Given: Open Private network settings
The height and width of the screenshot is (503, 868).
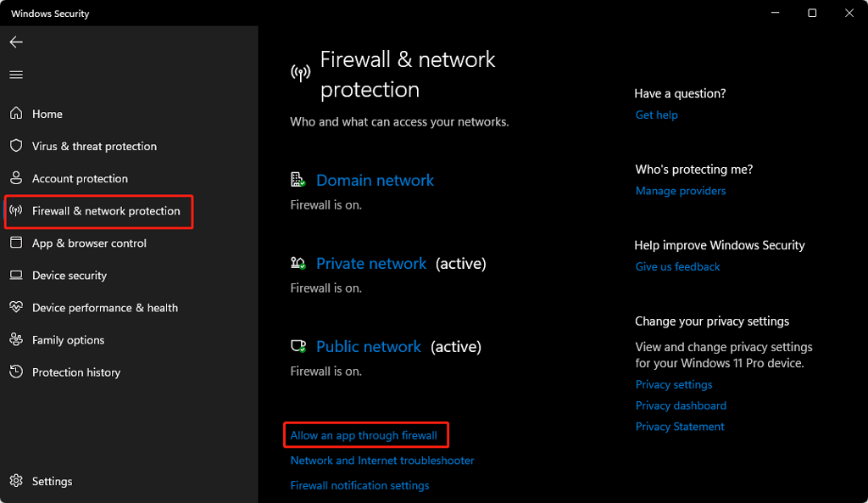Looking at the screenshot, I should coord(370,264).
